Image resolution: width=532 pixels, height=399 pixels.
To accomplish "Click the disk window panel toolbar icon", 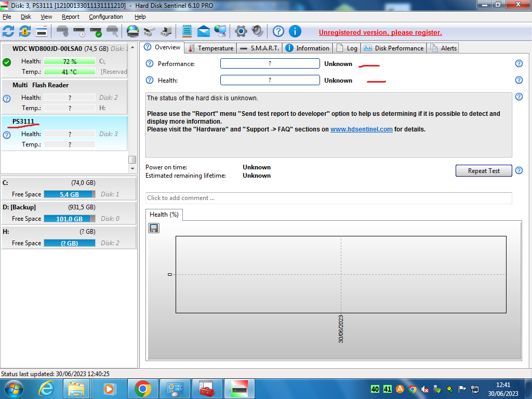I will click(42, 31).
